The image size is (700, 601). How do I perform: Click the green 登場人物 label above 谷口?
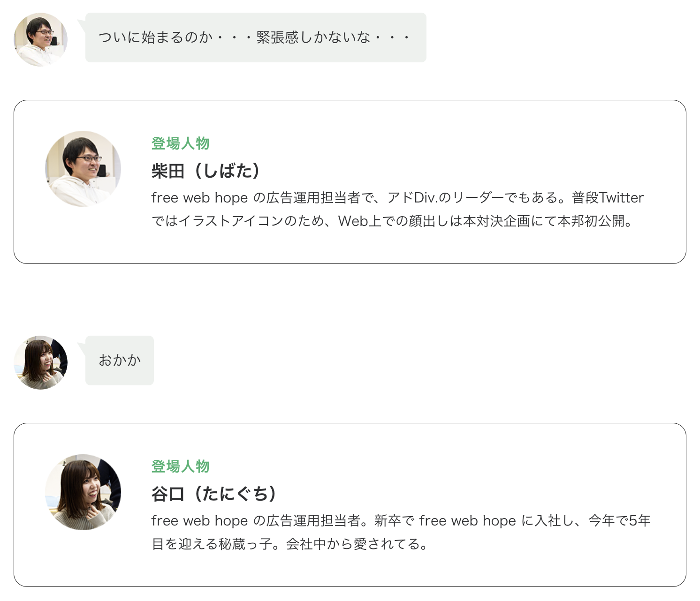180,466
